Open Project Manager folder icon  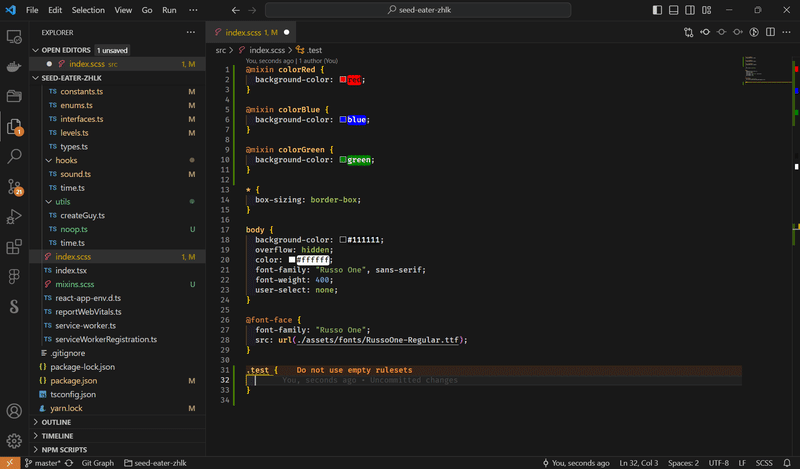(x=14, y=96)
